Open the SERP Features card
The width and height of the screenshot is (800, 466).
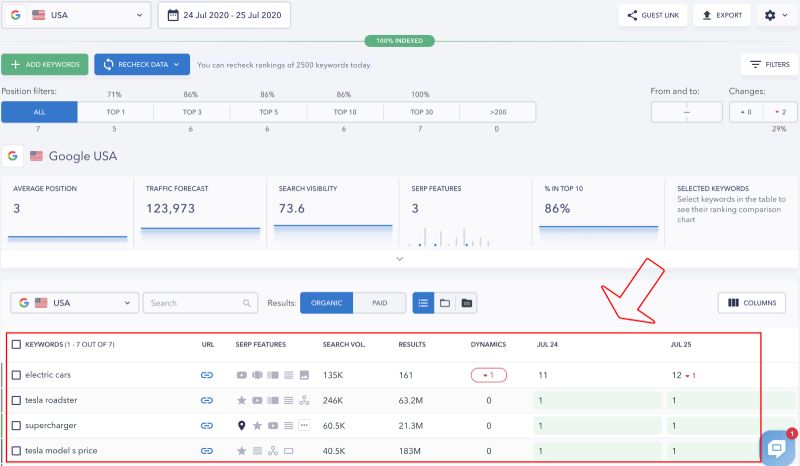point(465,212)
